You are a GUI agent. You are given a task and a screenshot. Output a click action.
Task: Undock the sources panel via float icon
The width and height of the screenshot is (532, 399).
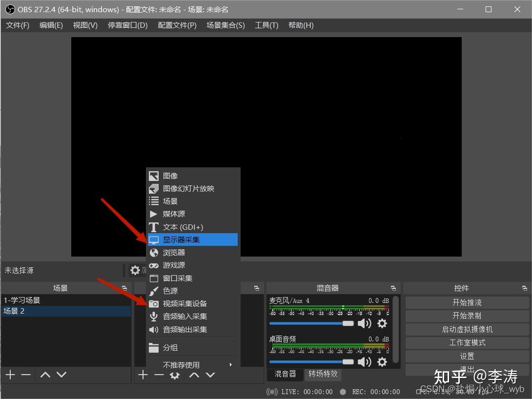coord(257,288)
